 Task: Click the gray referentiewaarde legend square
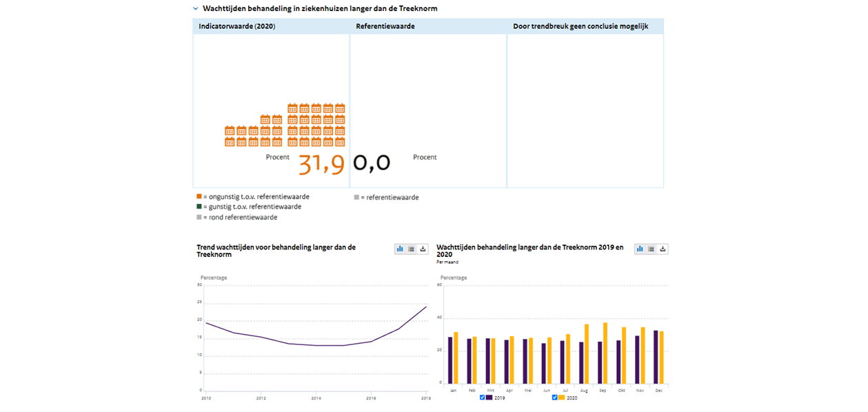tap(356, 197)
